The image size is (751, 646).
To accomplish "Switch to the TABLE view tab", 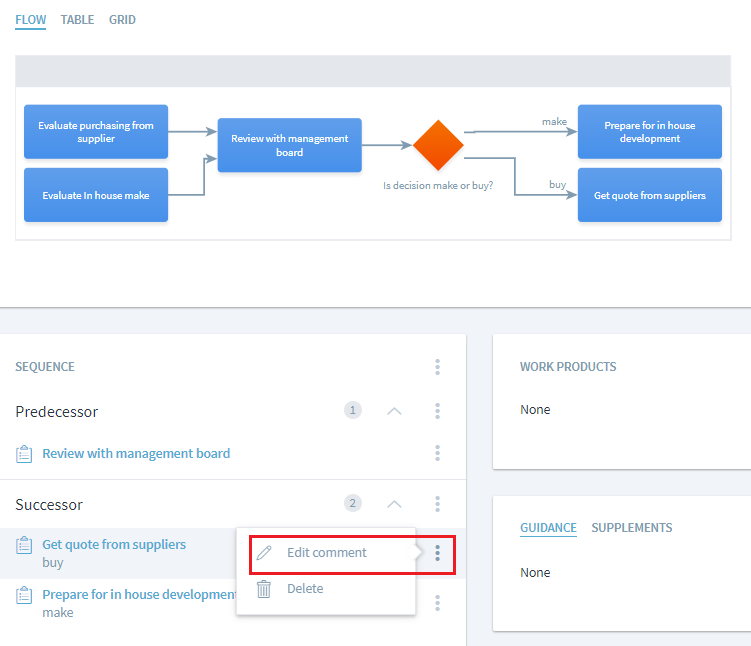I will click(77, 20).
